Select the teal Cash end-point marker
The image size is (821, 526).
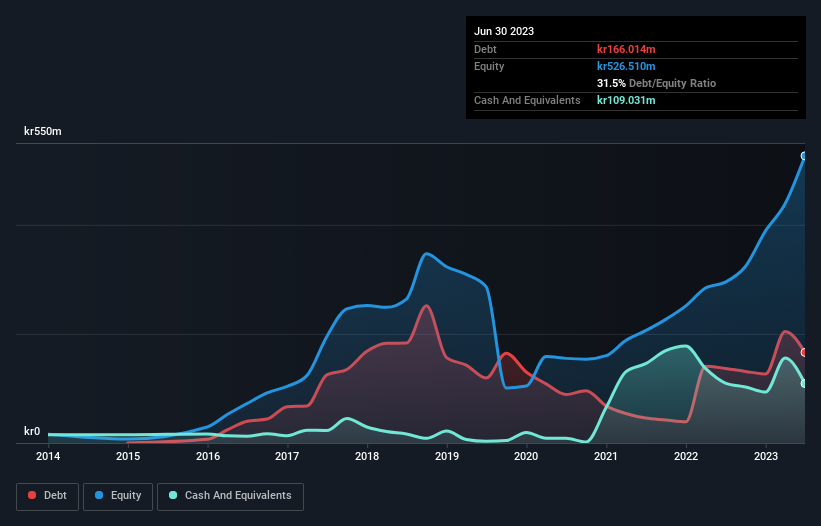[804, 384]
